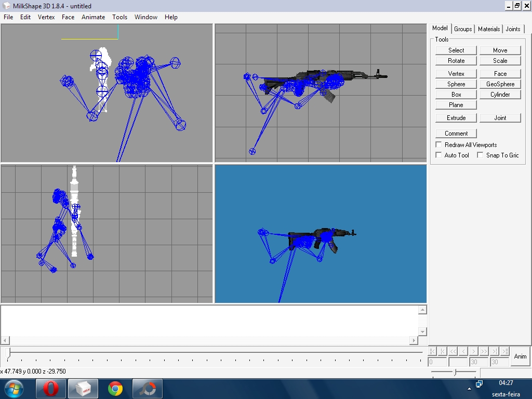532x399 pixels.
Task: Switch to the Groups tab
Action: (x=463, y=29)
